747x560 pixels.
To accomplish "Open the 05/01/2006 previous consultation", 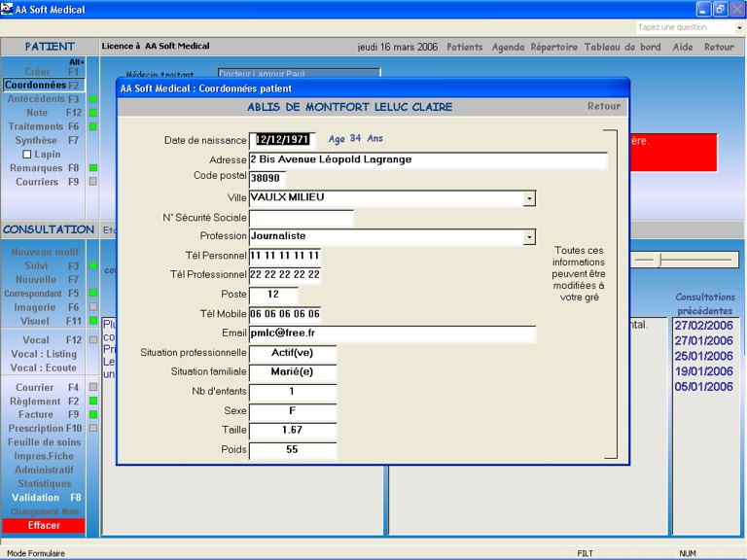I will click(x=703, y=387).
